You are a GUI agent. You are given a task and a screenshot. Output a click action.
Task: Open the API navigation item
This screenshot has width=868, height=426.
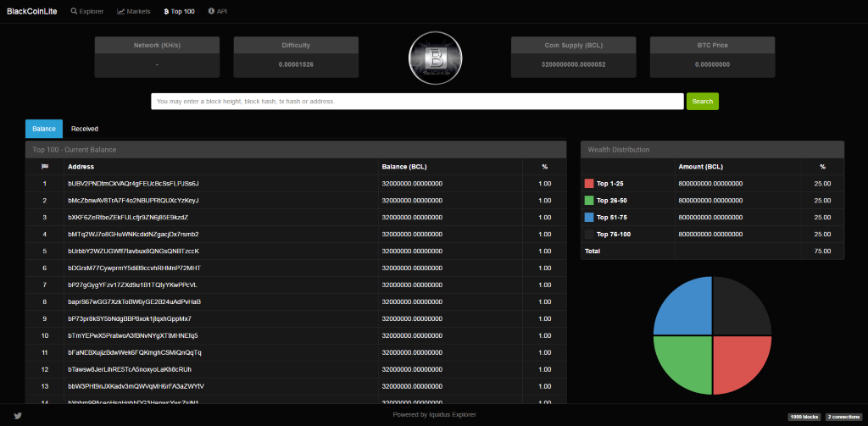pos(218,11)
